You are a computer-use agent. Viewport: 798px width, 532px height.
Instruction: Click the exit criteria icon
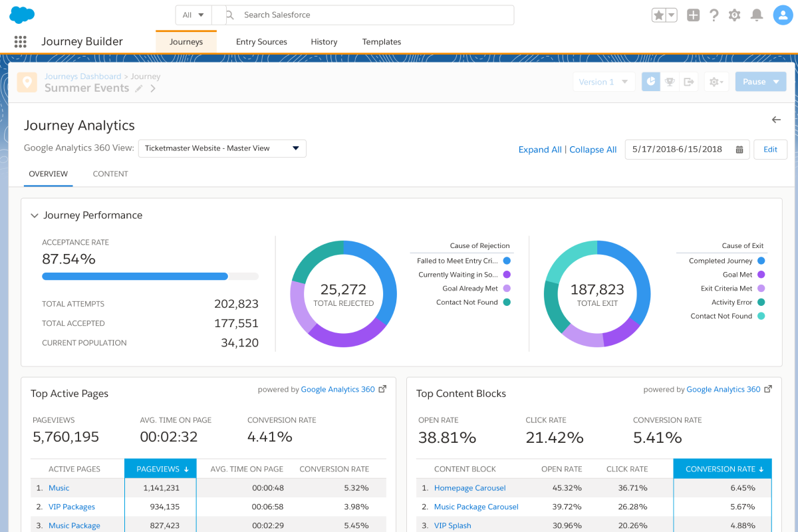pos(689,82)
